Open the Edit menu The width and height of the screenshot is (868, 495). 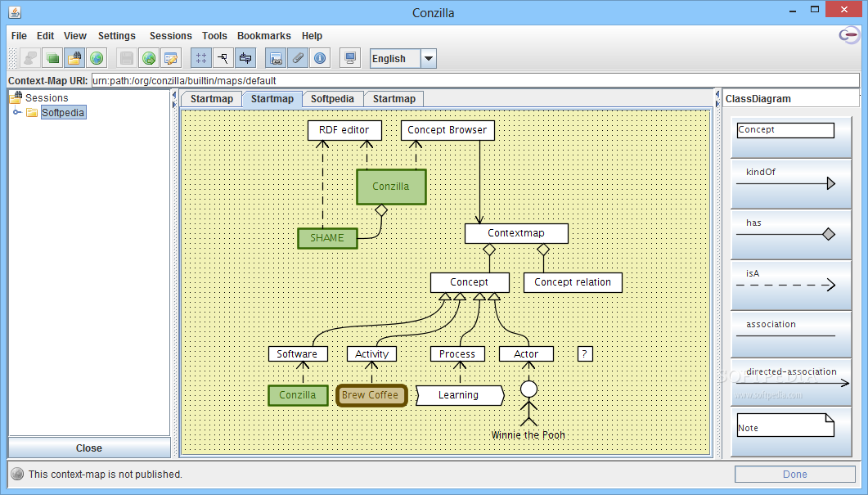tap(45, 35)
